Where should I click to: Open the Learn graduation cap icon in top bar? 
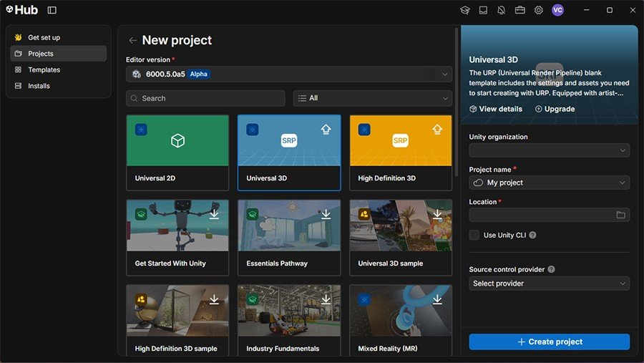point(465,10)
